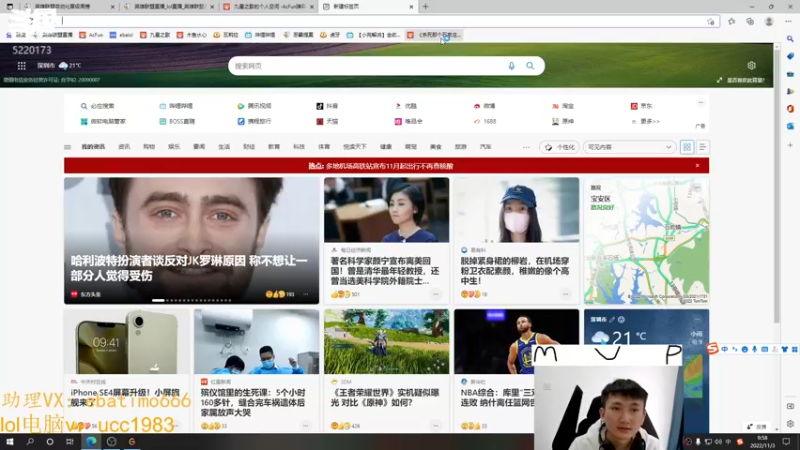Open the 可见内容 dropdown
800x450 pixels.
(x=629, y=147)
